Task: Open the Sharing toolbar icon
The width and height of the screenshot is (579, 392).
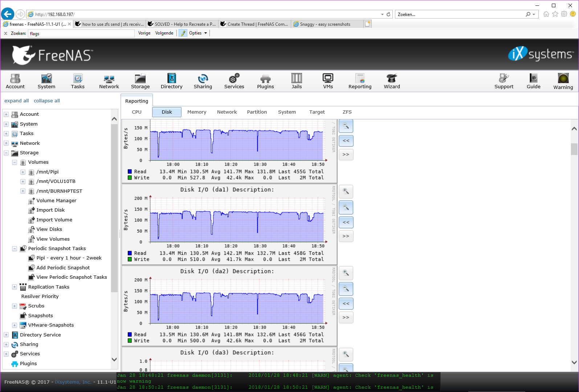Action: (203, 81)
